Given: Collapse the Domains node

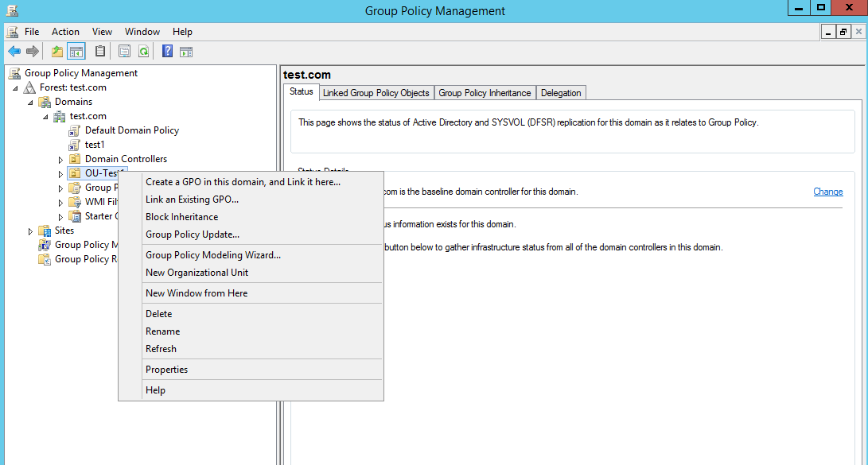Looking at the screenshot, I should 30,103.
